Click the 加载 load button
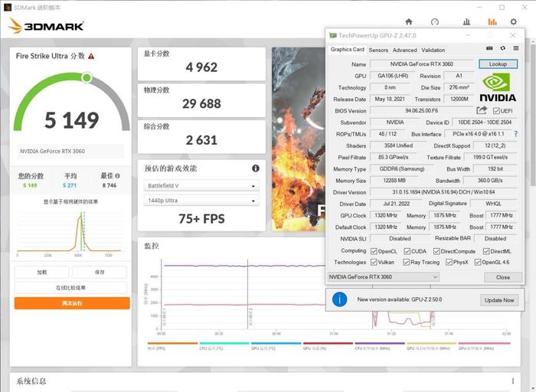This screenshot has height=392, width=536. click(41, 273)
